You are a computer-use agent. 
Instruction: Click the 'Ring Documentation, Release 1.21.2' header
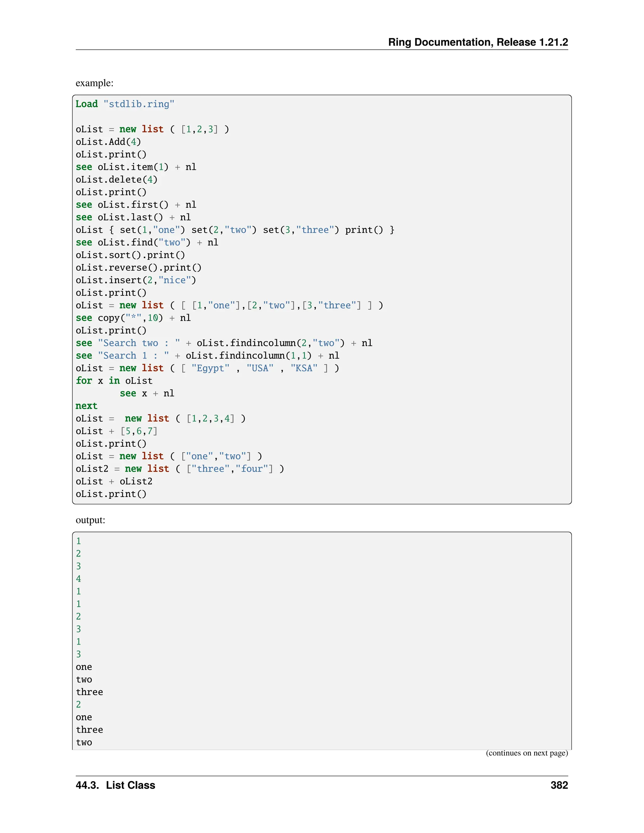point(478,42)
